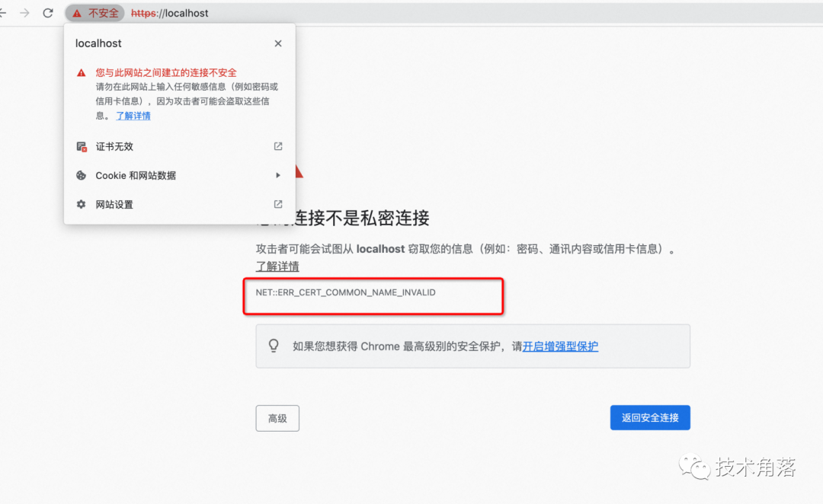Image resolution: width=823 pixels, height=504 pixels.
Task: Close the localhost site information popup
Action: click(x=277, y=43)
